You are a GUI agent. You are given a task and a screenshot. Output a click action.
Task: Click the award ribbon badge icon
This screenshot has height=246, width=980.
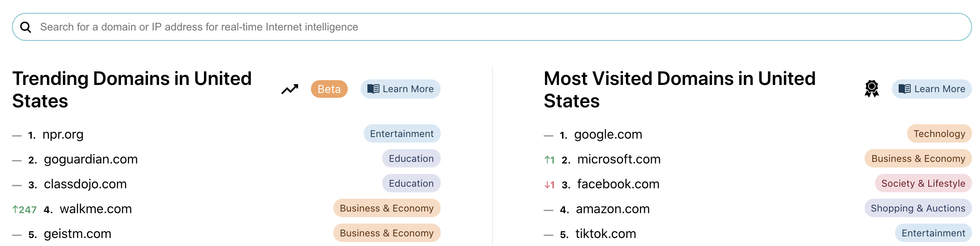click(871, 89)
